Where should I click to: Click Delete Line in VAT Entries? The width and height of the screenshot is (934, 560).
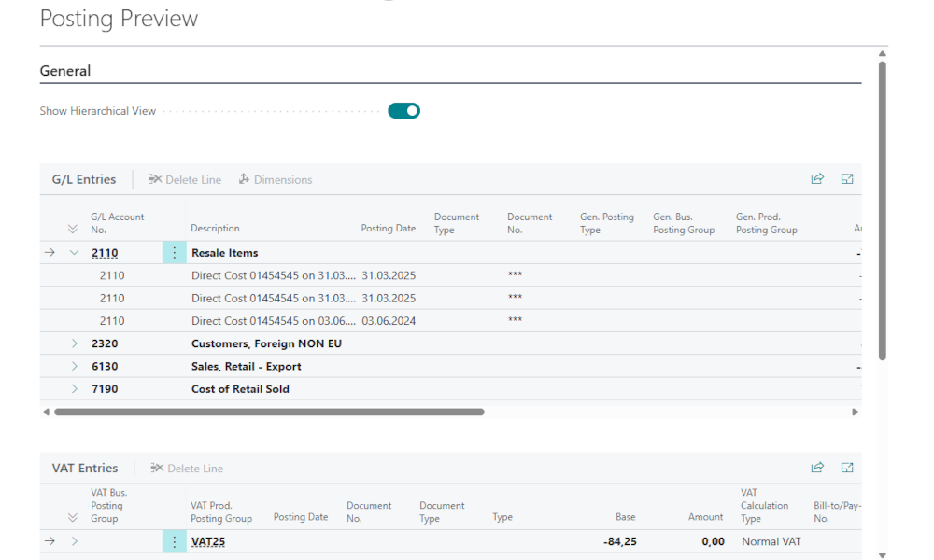click(187, 469)
